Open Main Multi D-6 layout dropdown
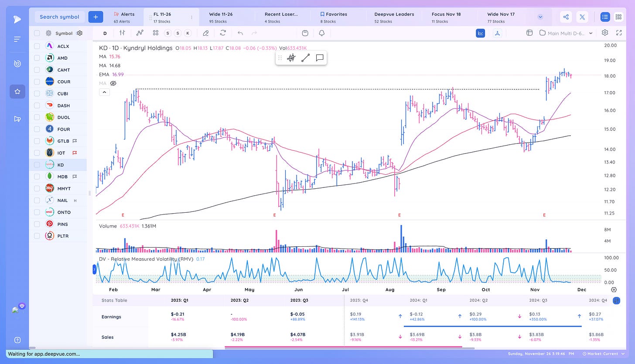The width and height of the screenshot is (635, 364). [x=567, y=33]
